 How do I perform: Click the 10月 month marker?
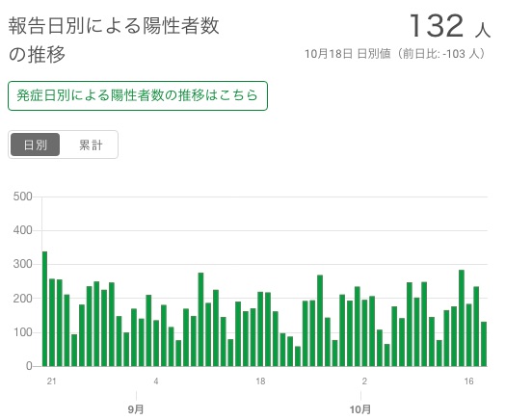point(360,409)
